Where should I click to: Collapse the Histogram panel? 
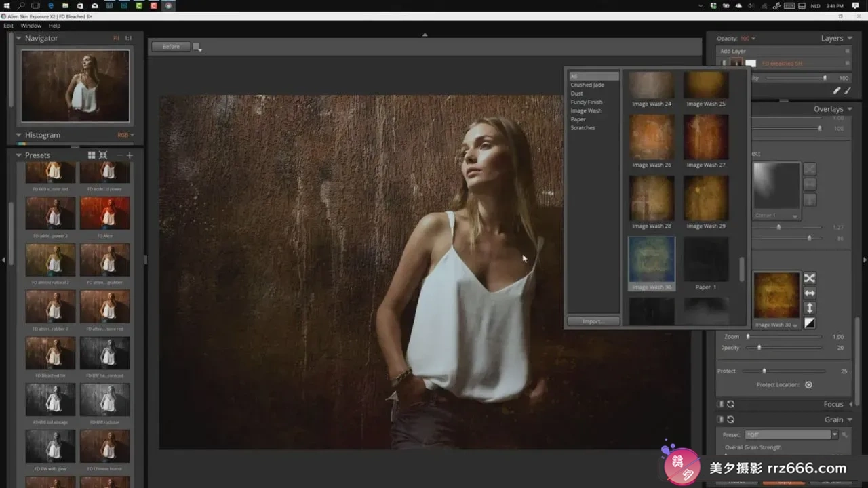pos(19,135)
